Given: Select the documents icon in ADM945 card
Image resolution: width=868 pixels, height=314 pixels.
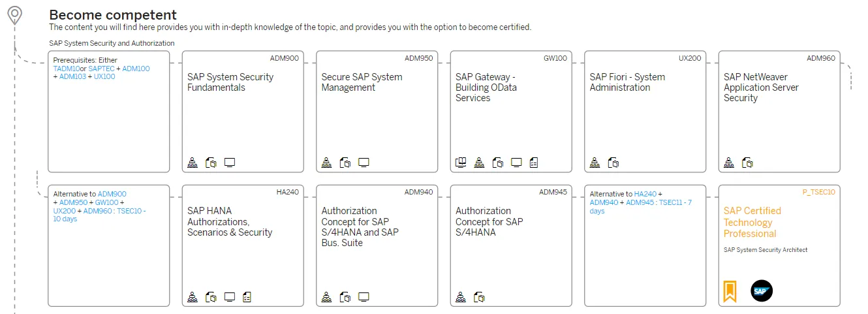Looking at the screenshot, I should [479, 297].
